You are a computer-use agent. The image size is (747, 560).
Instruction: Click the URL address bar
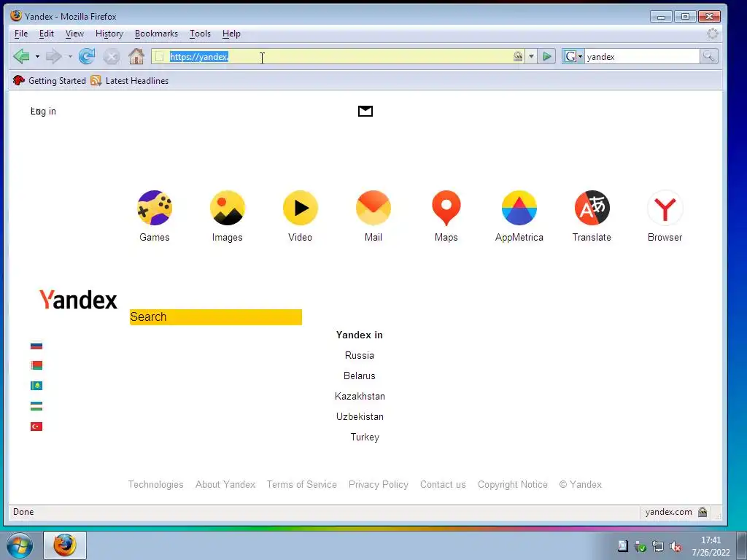(x=338, y=57)
